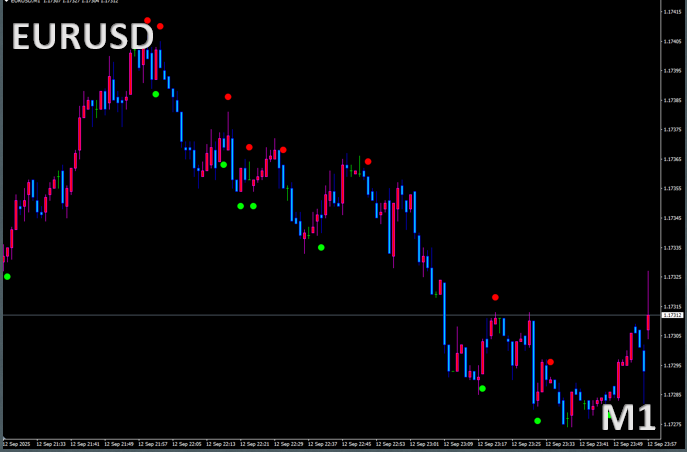Click time axis label 12 Sep 23:25

(x=527, y=444)
